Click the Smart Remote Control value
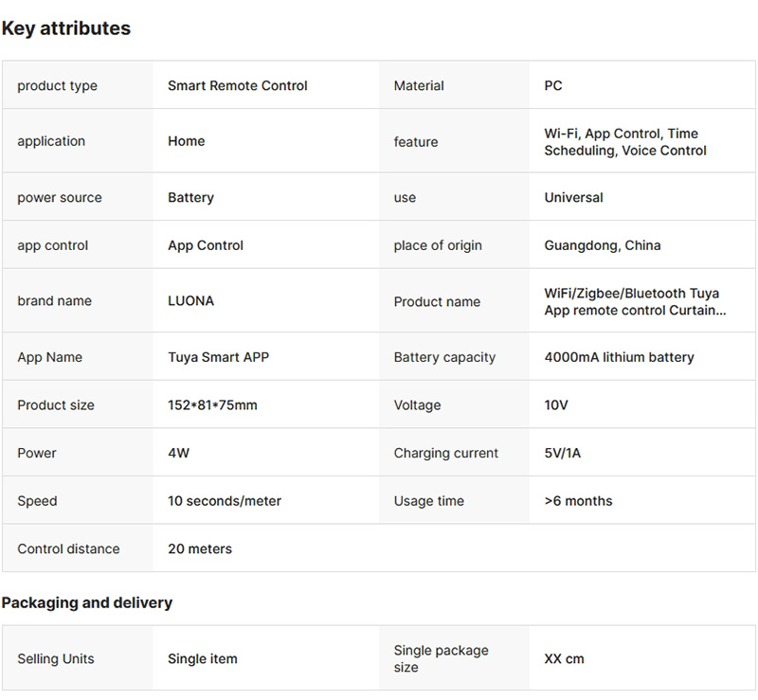758x700 pixels. tap(238, 85)
